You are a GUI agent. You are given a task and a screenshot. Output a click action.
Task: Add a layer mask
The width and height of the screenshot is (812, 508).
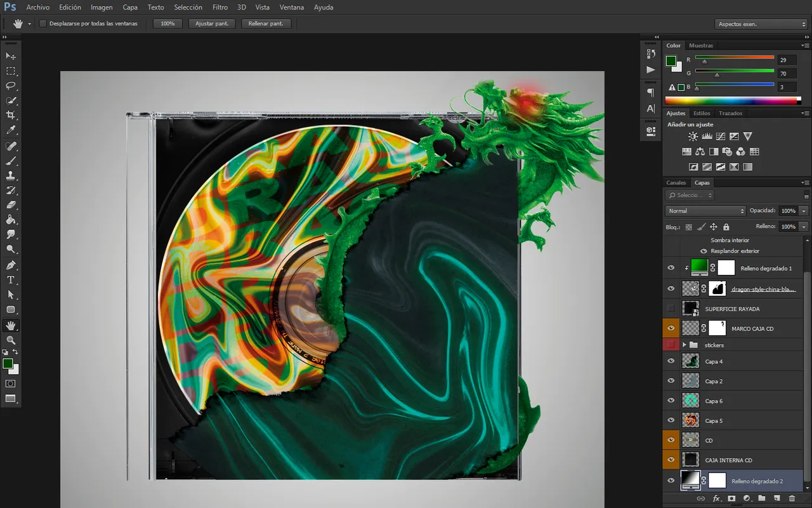pyautogui.click(x=731, y=499)
